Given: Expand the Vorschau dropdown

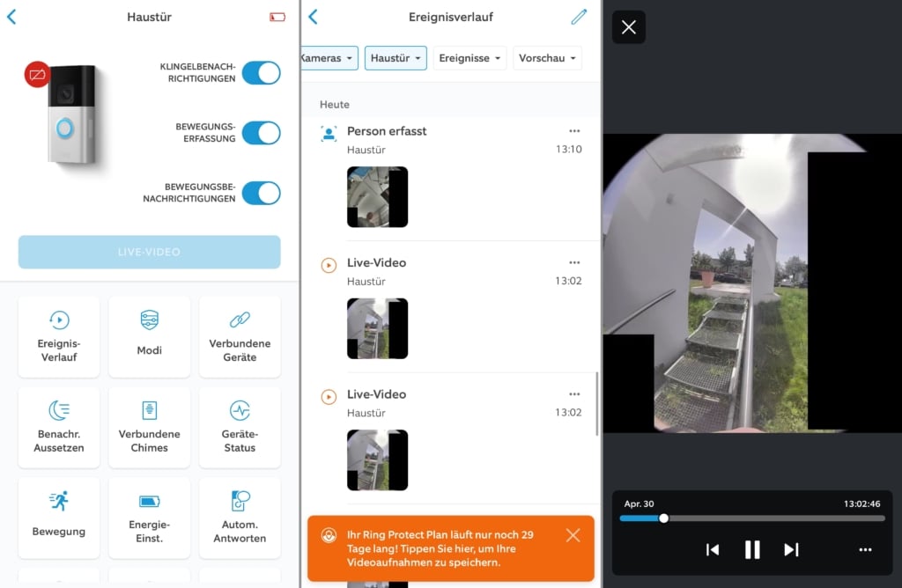Looking at the screenshot, I should coord(547,58).
